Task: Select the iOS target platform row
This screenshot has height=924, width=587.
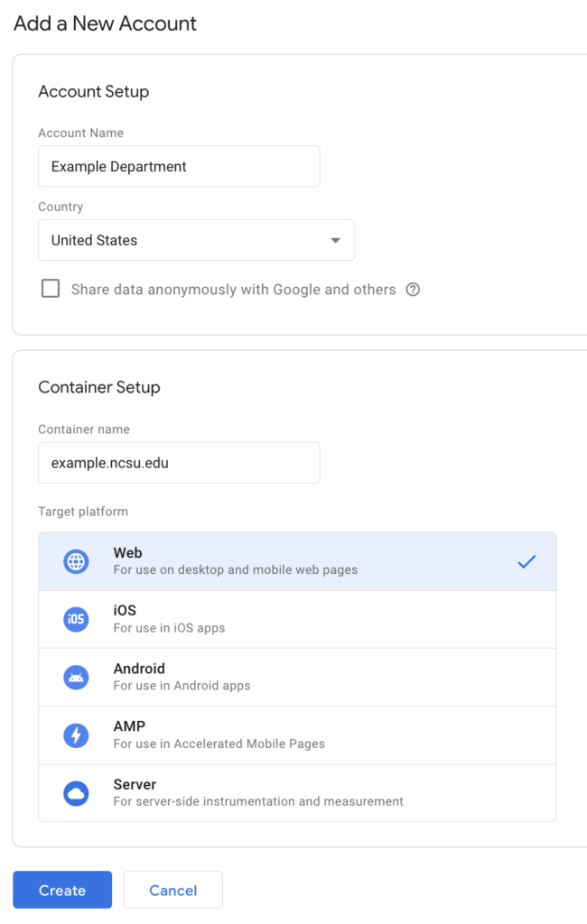Action: [x=297, y=619]
